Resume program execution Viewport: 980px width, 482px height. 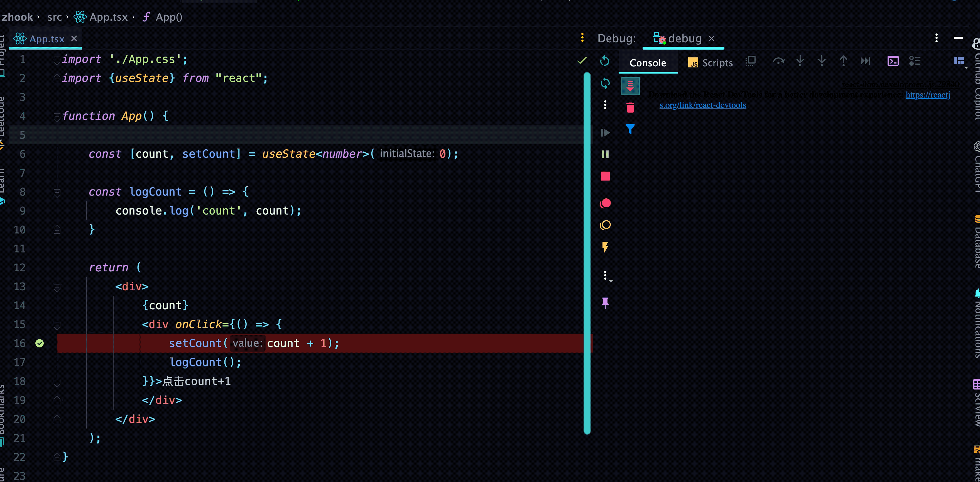(605, 133)
